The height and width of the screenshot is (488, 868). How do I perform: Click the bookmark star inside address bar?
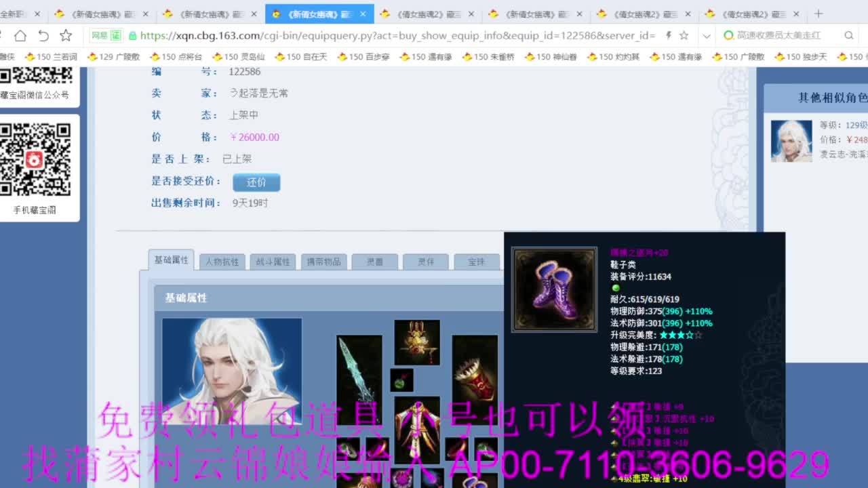click(684, 35)
